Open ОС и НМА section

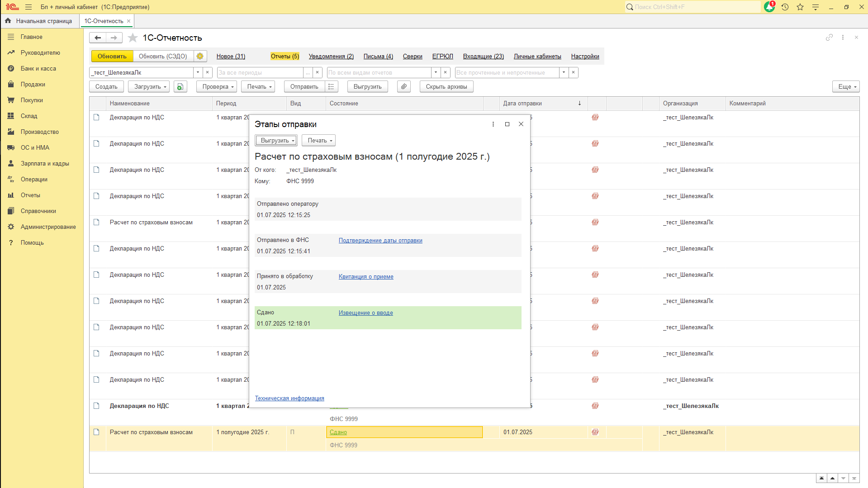[35, 148]
